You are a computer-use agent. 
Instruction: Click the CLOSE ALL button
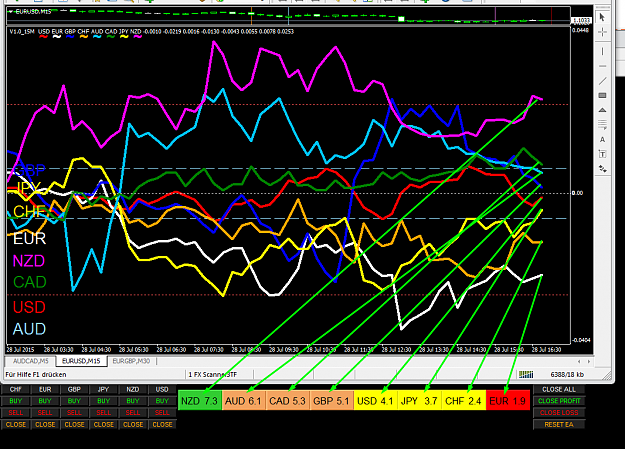click(559, 389)
